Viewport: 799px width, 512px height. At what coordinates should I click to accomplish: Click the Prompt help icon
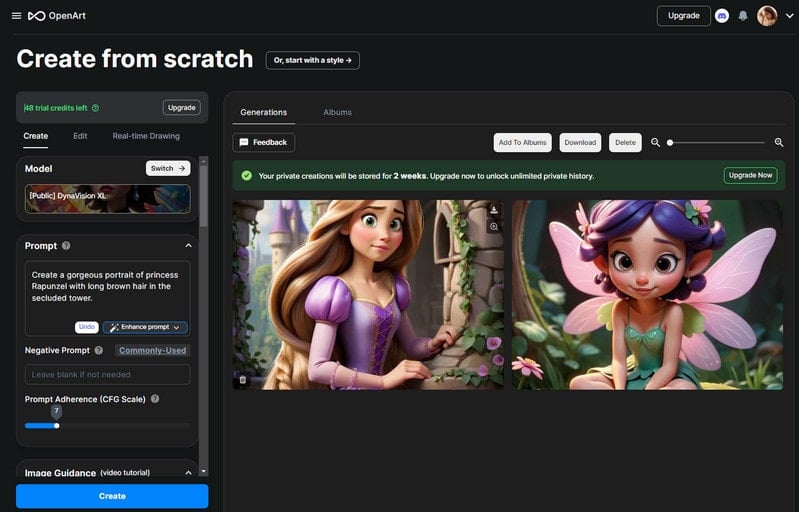point(66,246)
